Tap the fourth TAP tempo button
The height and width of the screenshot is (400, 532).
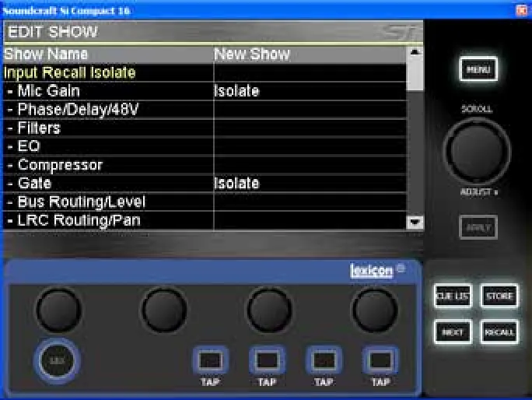(x=380, y=360)
